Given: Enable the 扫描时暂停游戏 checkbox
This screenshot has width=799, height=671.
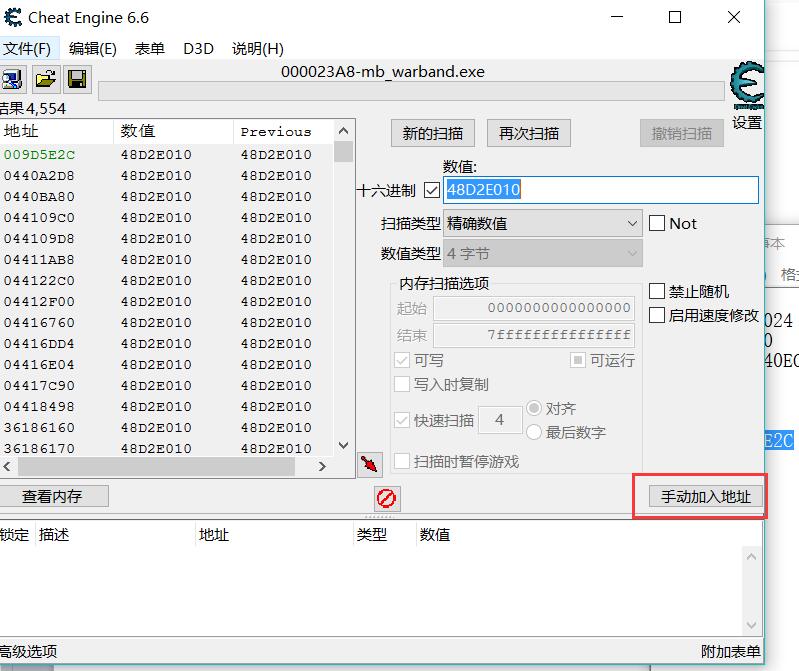Looking at the screenshot, I should pyautogui.click(x=402, y=462).
